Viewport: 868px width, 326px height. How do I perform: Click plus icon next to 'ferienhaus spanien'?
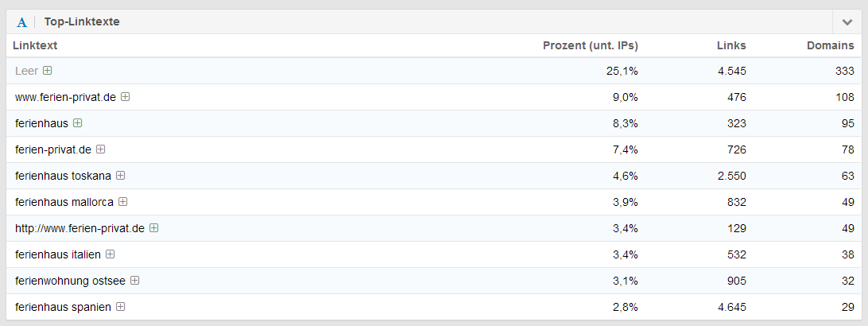(121, 307)
